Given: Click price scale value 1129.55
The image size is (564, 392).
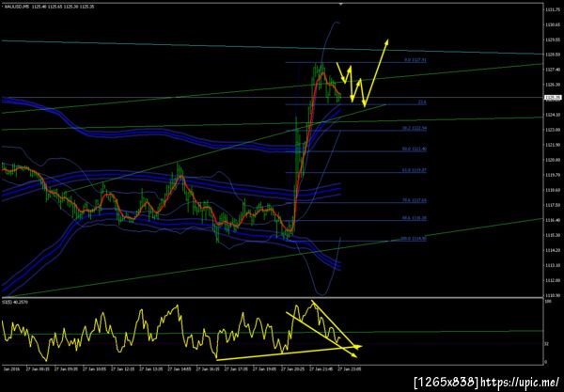Looking at the screenshot, I should tap(553, 39).
